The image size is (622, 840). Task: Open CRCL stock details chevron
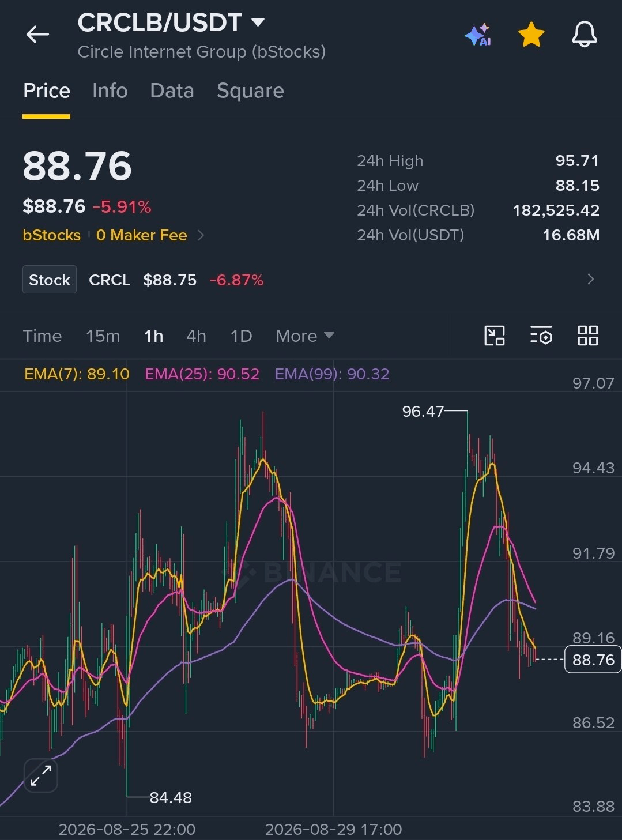pyautogui.click(x=590, y=280)
